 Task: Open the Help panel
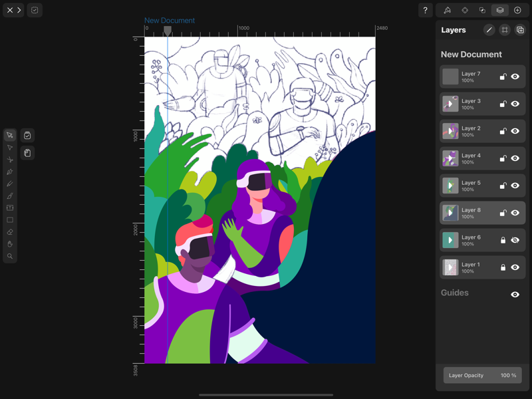coord(425,10)
